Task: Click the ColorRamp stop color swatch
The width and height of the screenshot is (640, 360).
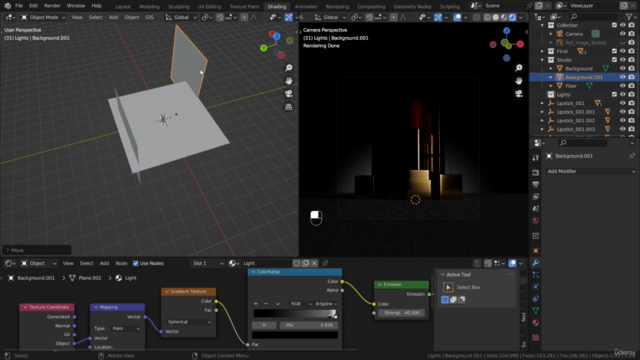Action: [295, 335]
